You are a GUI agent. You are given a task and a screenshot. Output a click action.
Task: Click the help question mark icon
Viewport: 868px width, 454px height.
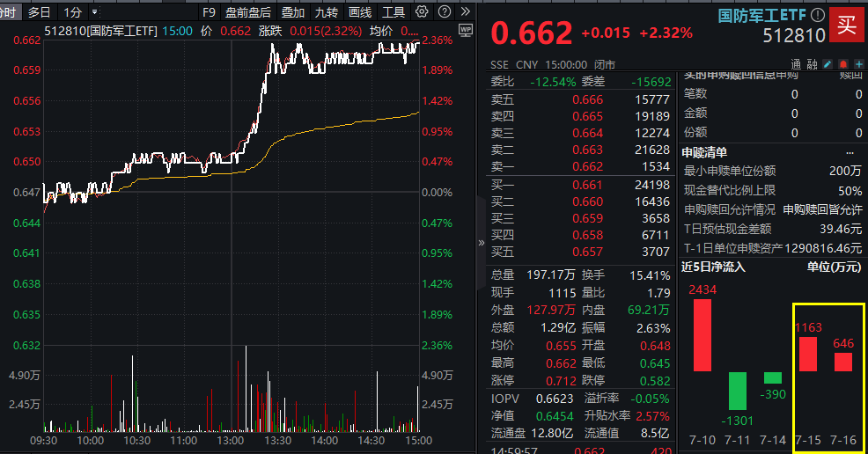[x=443, y=12]
